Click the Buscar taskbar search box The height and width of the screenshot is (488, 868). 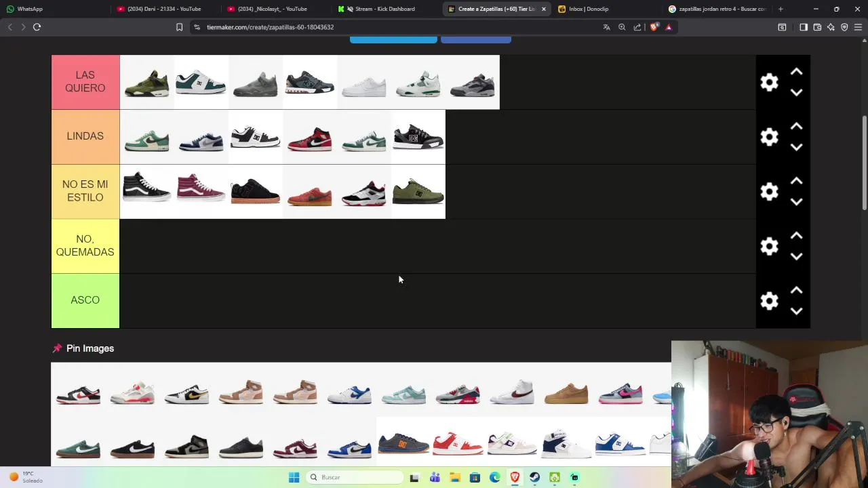pyautogui.click(x=355, y=477)
